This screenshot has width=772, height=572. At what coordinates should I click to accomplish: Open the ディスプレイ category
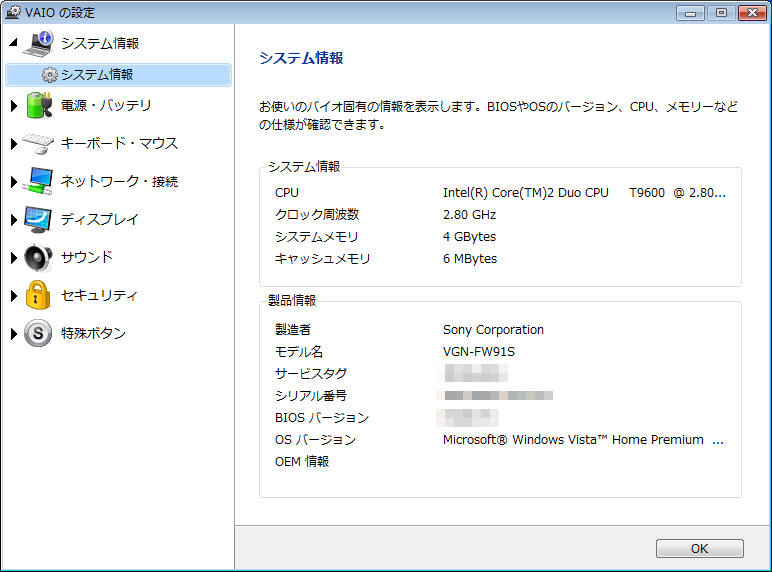tap(100, 220)
